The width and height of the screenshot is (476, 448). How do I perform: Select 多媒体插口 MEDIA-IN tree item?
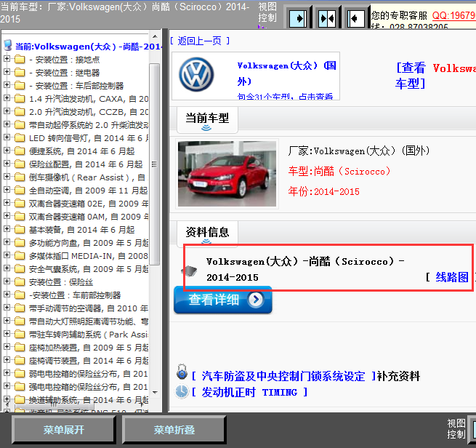[89, 256]
